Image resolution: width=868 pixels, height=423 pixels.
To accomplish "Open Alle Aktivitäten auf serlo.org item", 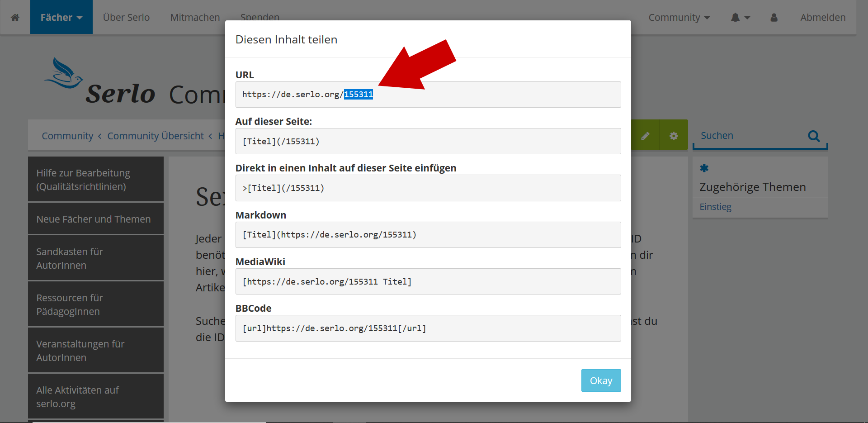I will tap(96, 396).
